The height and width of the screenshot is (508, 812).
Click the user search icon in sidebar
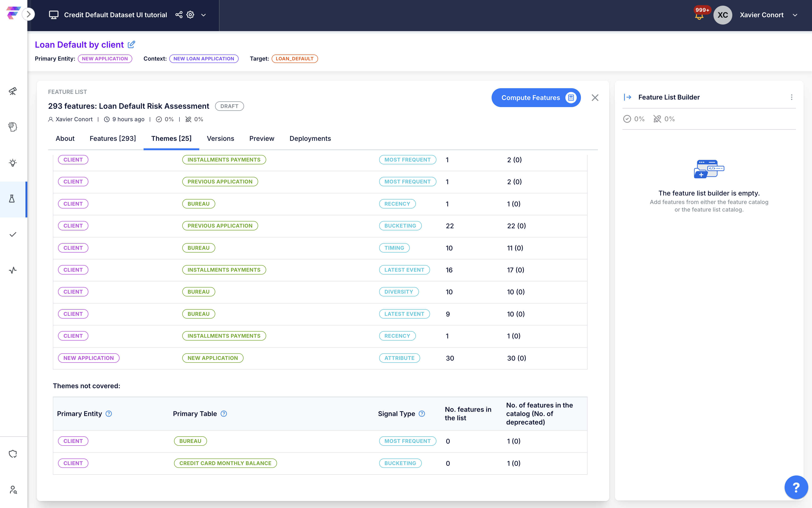click(x=13, y=490)
